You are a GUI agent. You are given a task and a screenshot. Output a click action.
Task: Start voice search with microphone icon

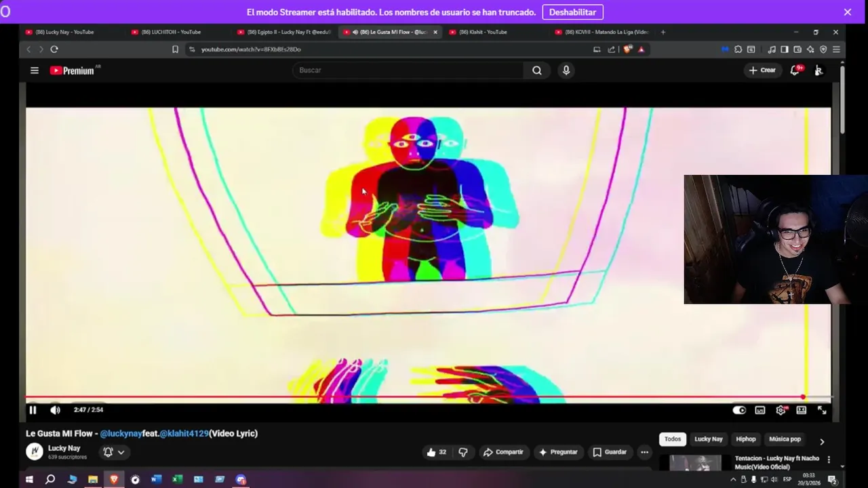566,70
